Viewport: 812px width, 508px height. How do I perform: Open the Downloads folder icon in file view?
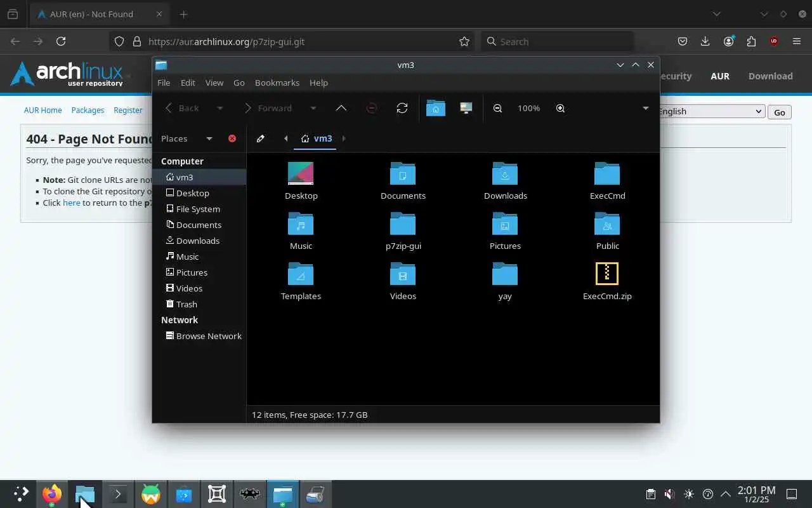(x=505, y=173)
